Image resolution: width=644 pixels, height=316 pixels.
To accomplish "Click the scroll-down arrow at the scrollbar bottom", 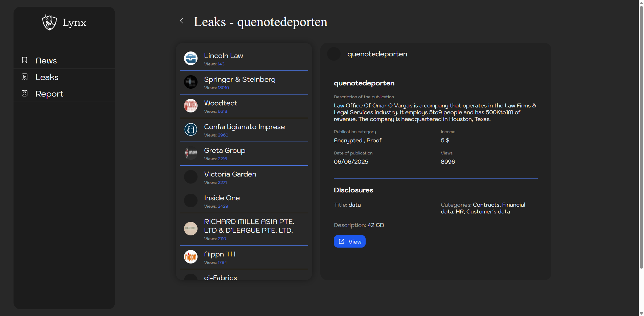I will (x=641, y=313).
